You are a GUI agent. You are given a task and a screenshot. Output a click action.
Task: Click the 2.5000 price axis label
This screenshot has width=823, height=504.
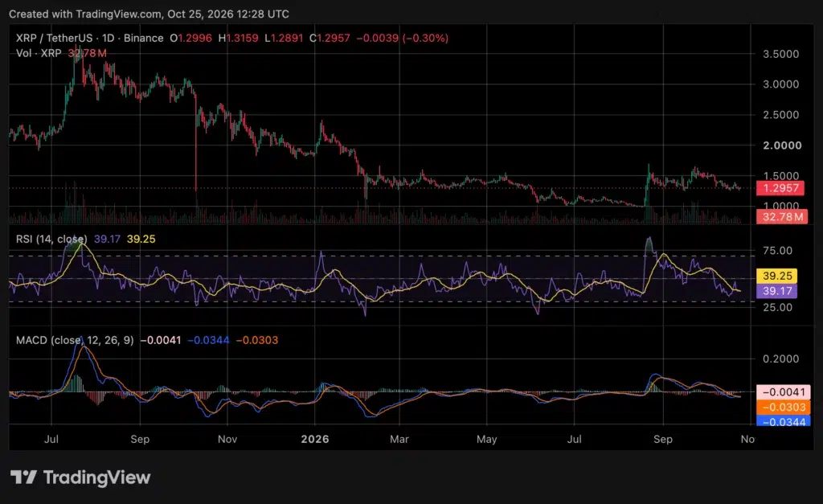point(780,114)
